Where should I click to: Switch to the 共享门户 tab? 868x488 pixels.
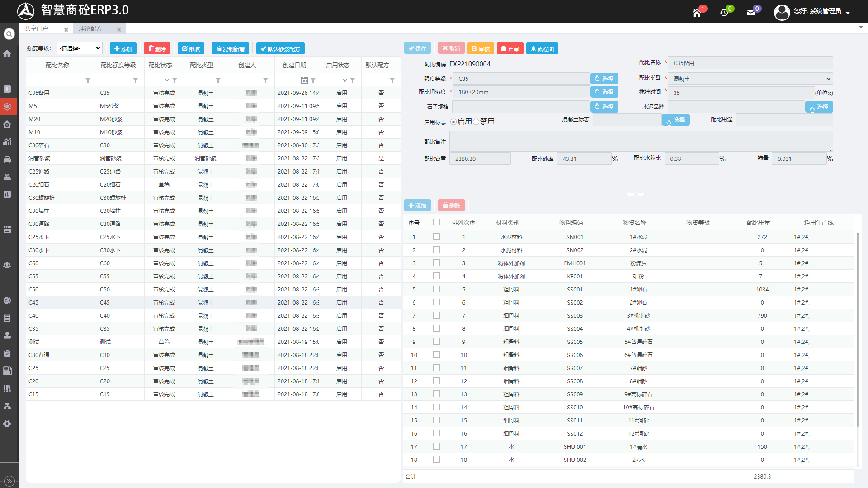[37, 28]
